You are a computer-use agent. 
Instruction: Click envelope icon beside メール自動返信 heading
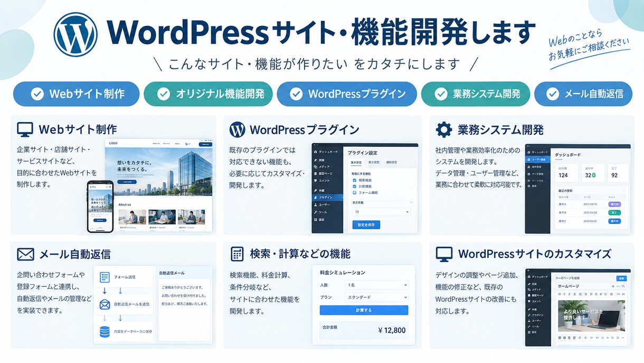click(x=25, y=255)
